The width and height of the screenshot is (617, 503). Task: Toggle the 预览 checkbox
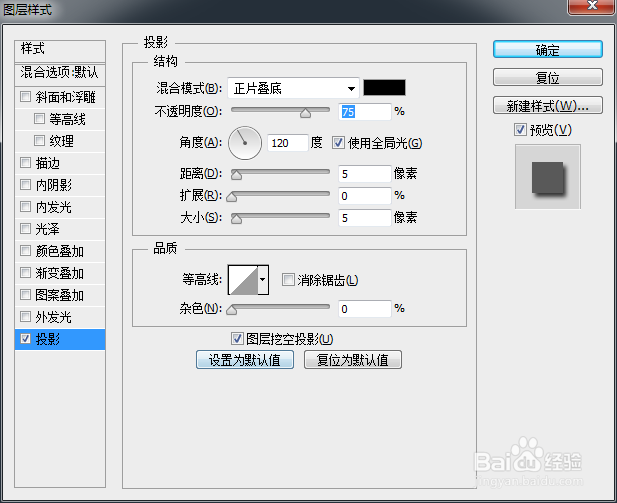pyautogui.click(x=520, y=129)
